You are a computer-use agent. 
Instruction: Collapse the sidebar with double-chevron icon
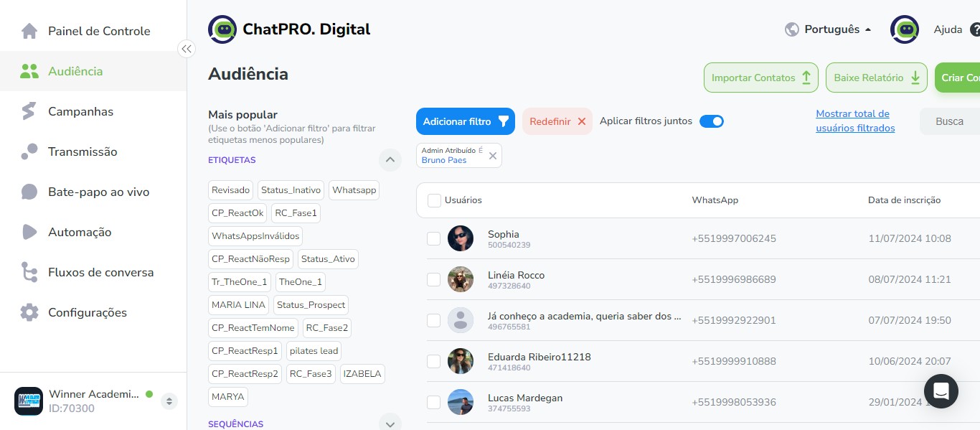[x=187, y=49]
